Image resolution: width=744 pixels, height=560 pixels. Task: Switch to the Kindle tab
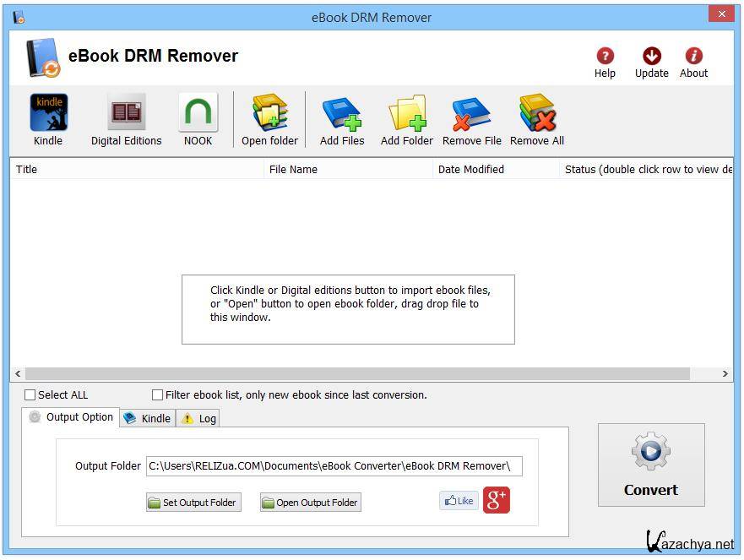pos(148,418)
